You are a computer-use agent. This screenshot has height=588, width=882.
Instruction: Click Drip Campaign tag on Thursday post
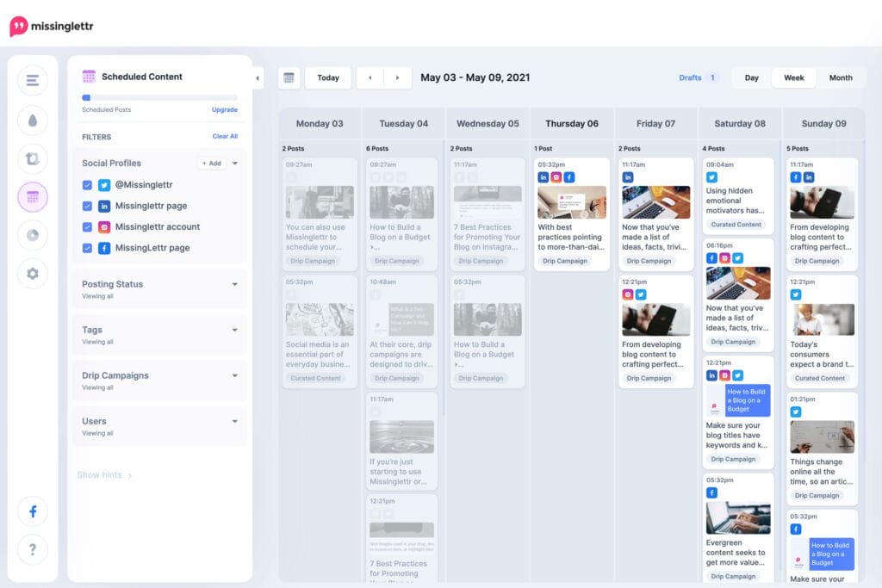point(565,261)
